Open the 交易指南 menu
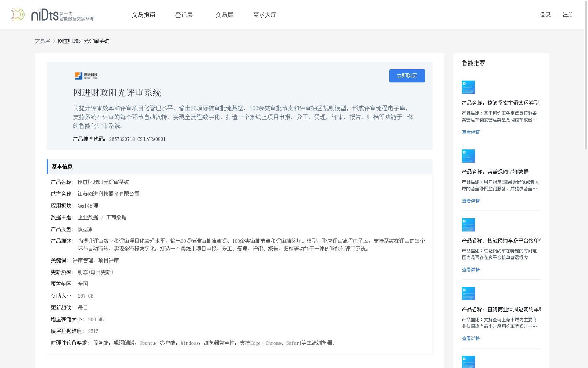The image size is (588, 368). [x=144, y=15]
